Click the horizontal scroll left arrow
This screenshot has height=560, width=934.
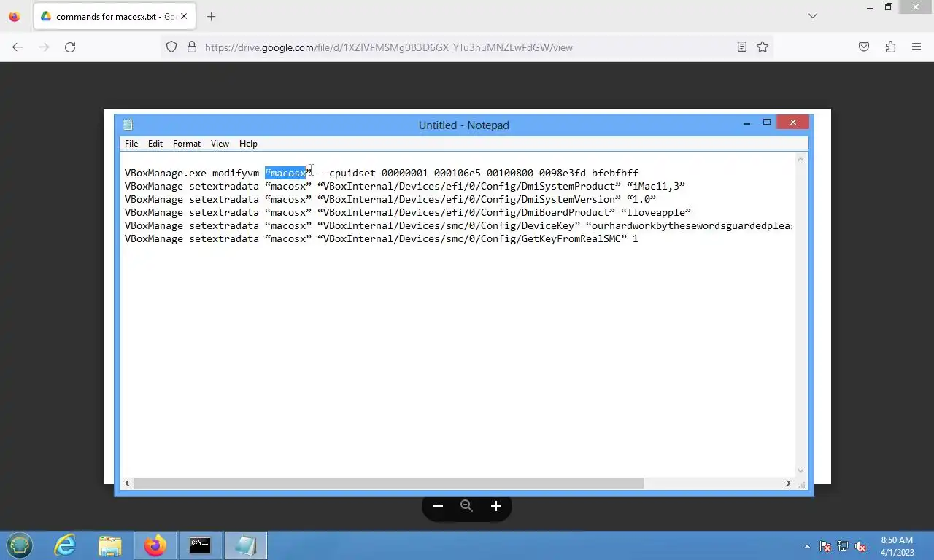click(x=128, y=483)
